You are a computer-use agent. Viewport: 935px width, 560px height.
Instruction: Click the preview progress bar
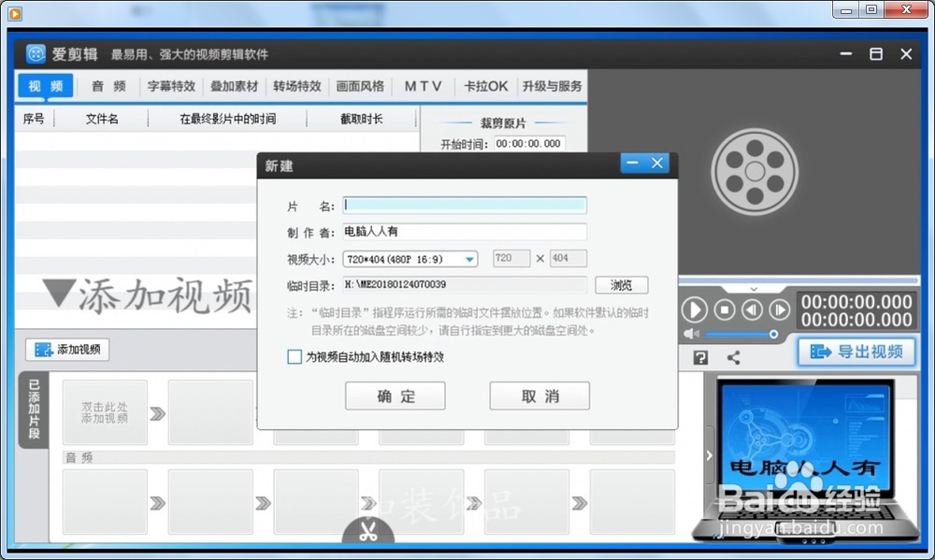[x=799, y=280]
